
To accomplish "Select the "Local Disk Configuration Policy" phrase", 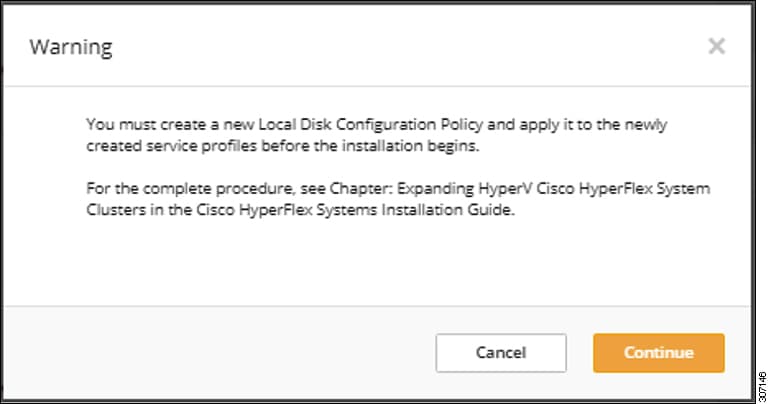I will [x=336, y=125].
